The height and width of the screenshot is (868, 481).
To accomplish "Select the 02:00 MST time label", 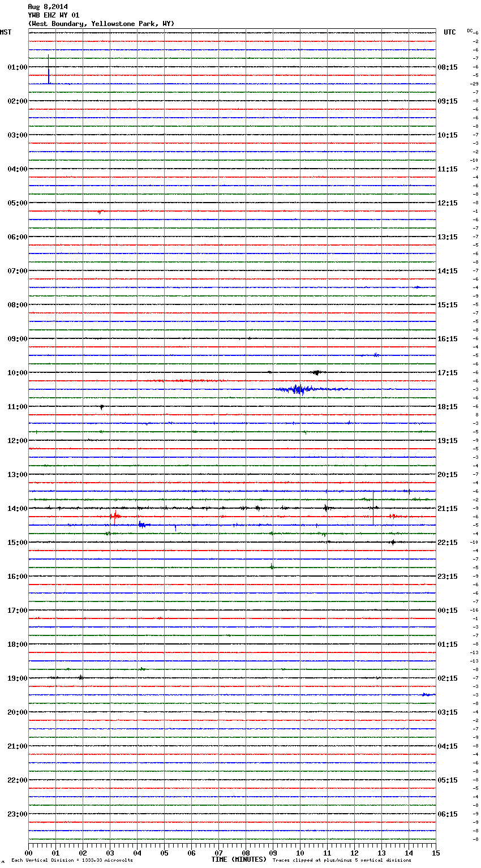I will (x=17, y=101).
